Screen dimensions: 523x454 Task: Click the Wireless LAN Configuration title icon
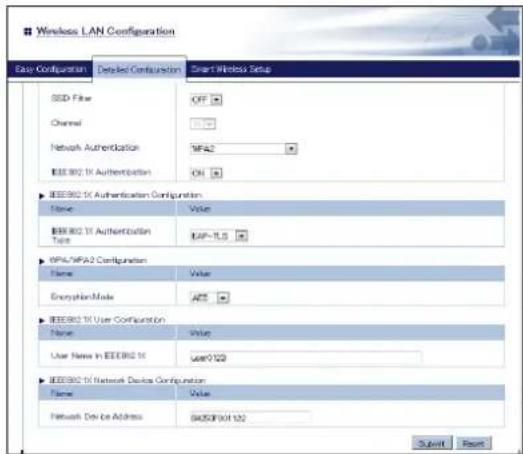coord(28,32)
